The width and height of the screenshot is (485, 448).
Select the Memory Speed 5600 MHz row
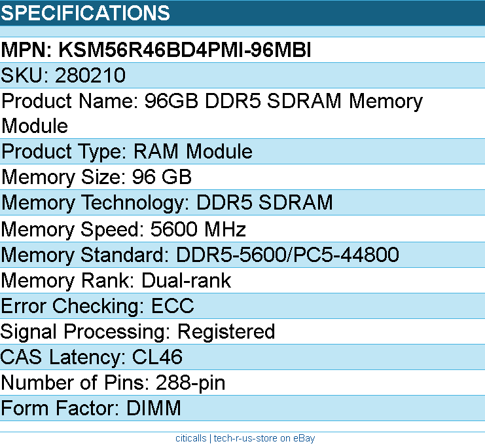[x=123, y=229]
